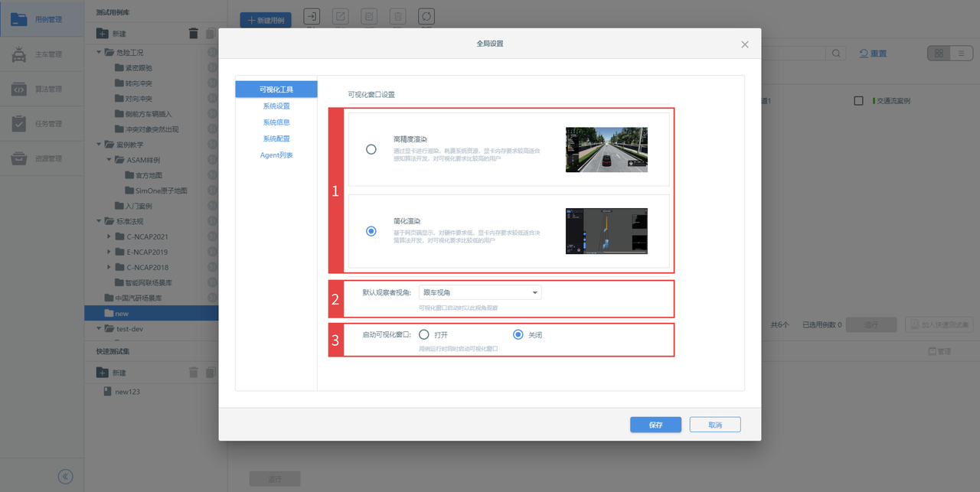
Task: Collapse the 危险工况 tree folder
Action: coord(100,53)
